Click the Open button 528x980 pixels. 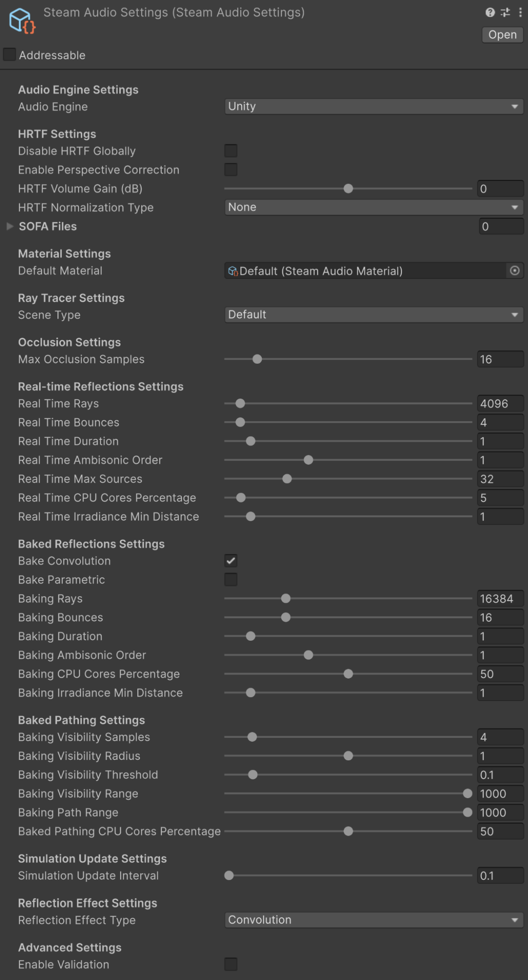click(x=503, y=35)
